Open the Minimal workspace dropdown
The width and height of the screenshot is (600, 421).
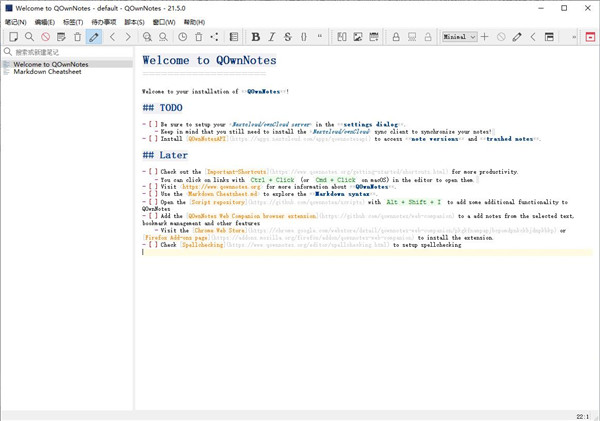point(459,37)
